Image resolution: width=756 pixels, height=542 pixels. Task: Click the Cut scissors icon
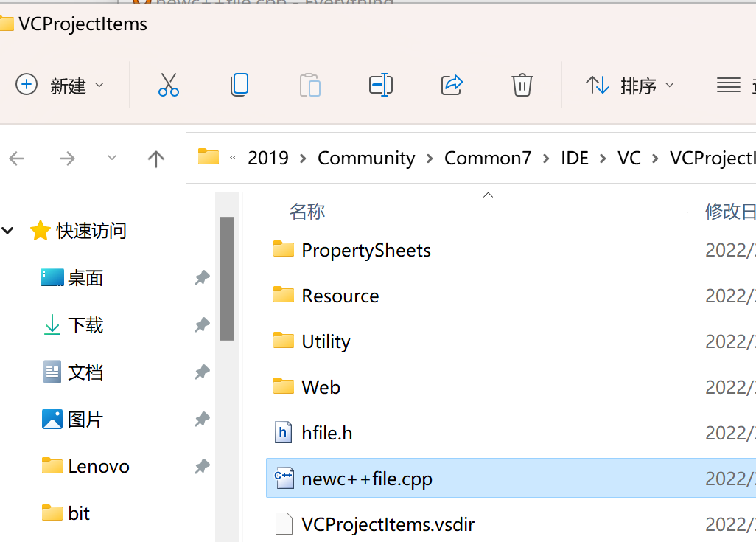click(168, 85)
